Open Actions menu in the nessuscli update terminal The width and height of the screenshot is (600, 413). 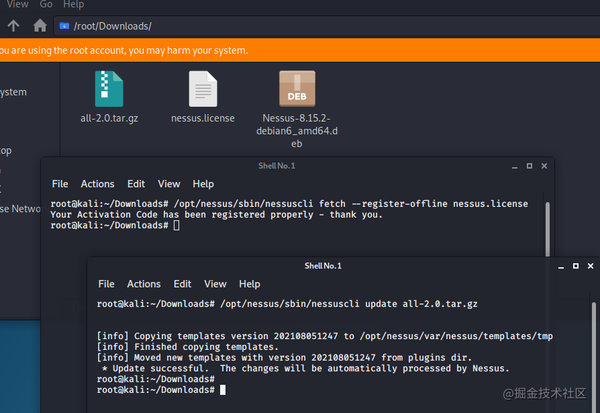coord(143,284)
